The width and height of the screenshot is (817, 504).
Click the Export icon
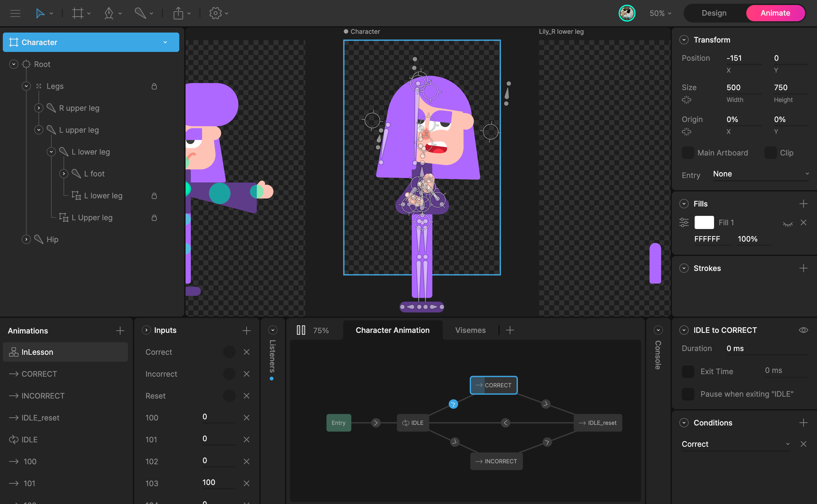[x=178, y=13]
